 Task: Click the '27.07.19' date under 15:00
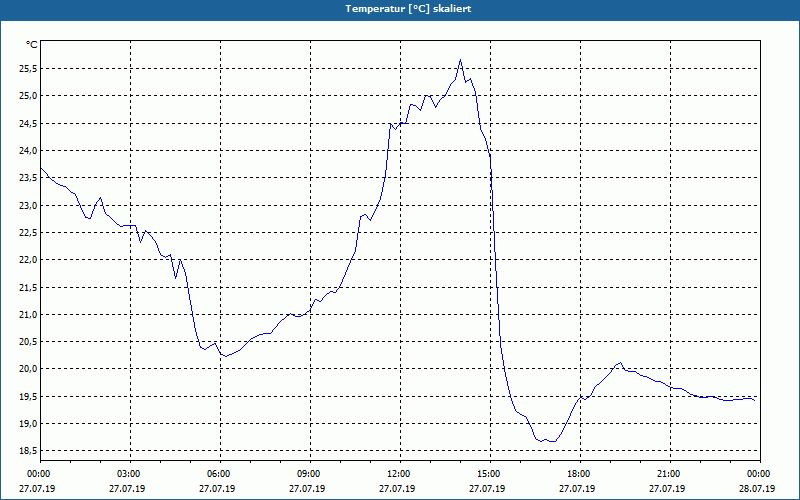[487, 488]
